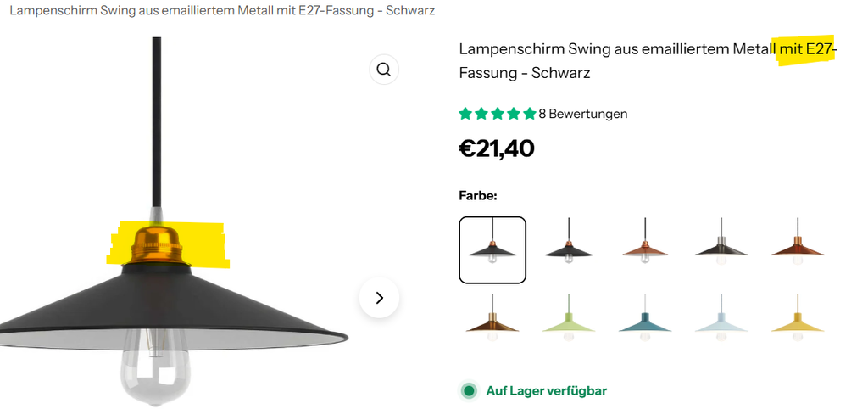
Task: Select the currently outlined black lamp swatch
Action: [x=492, y=249]
